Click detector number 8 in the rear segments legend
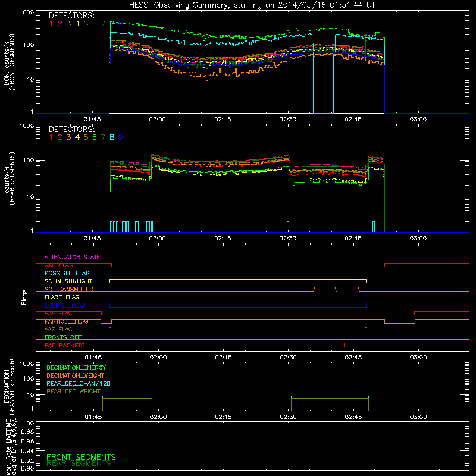476x476 pixels. [x=112, y=137]
